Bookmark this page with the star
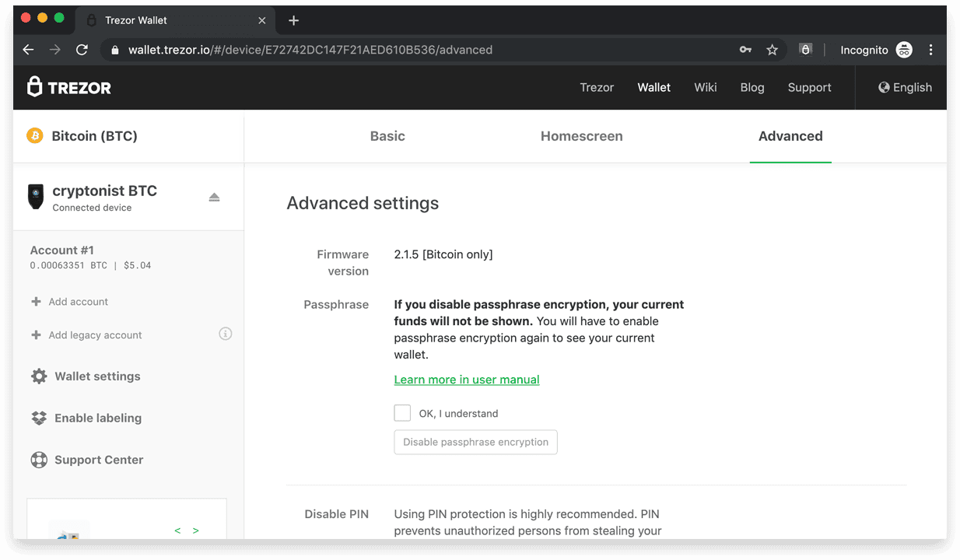This screenshot has width=960, height=560. 772,50
